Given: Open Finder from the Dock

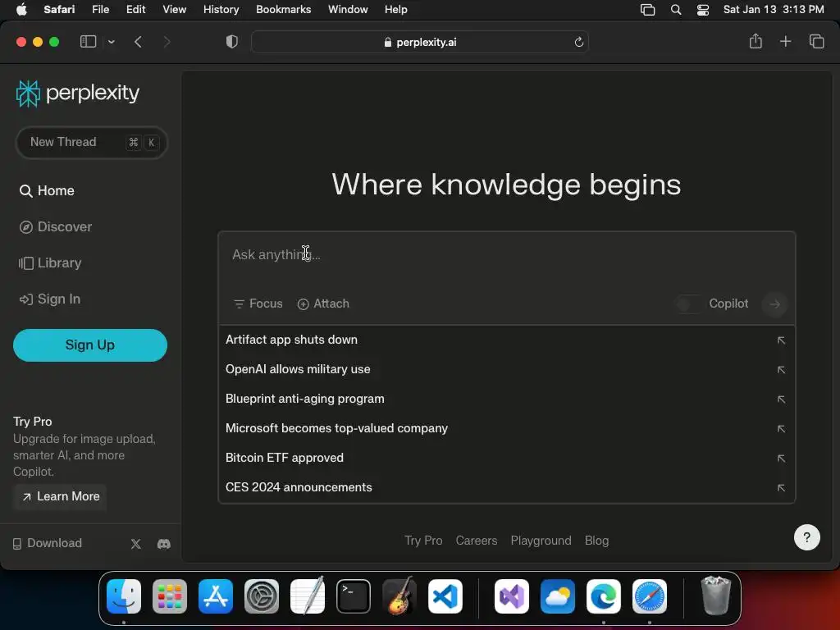Looking at the screenshot, I should point(124,596).
